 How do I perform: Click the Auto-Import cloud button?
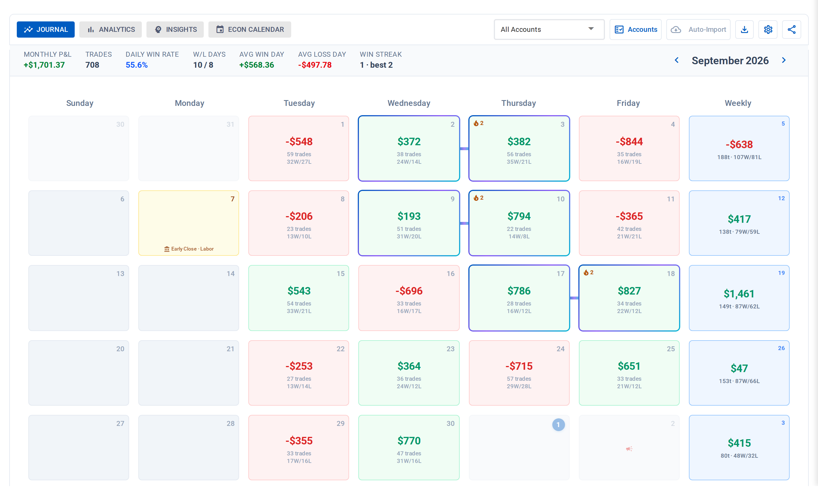(698, 29)
